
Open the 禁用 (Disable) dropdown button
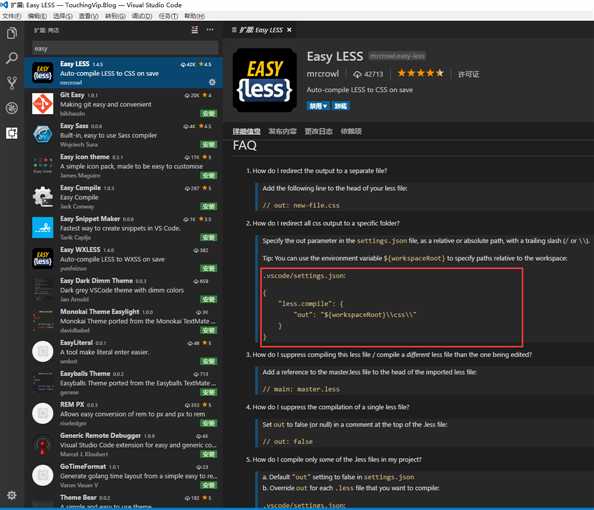[x=318, y=106]
